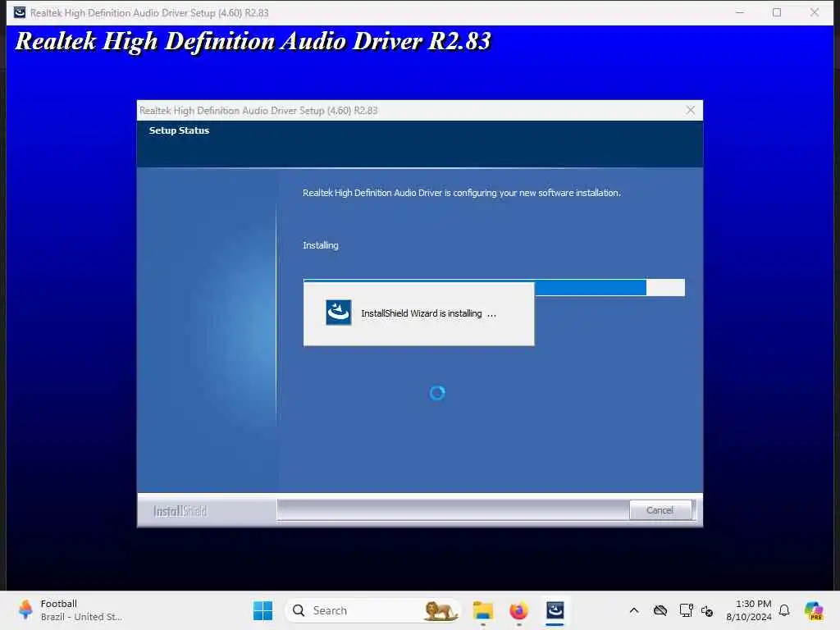Launch Copilot preview from the taskbar

coord(814,610)
